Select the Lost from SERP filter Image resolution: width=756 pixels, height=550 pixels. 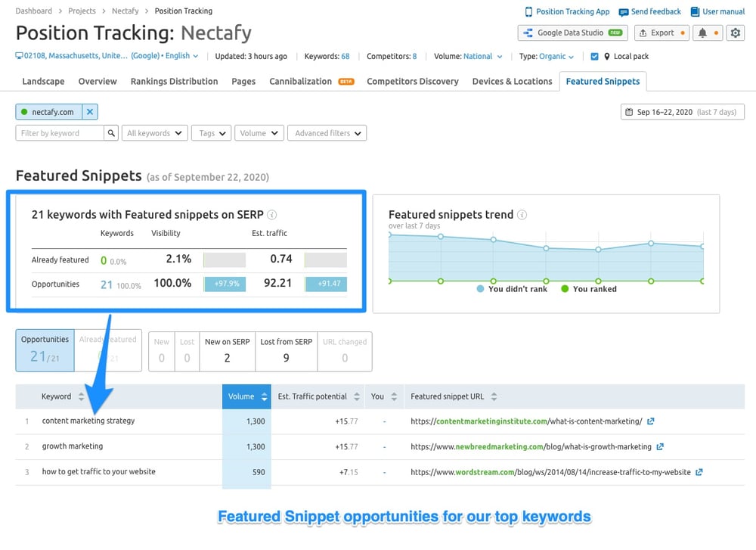[287, 351]
